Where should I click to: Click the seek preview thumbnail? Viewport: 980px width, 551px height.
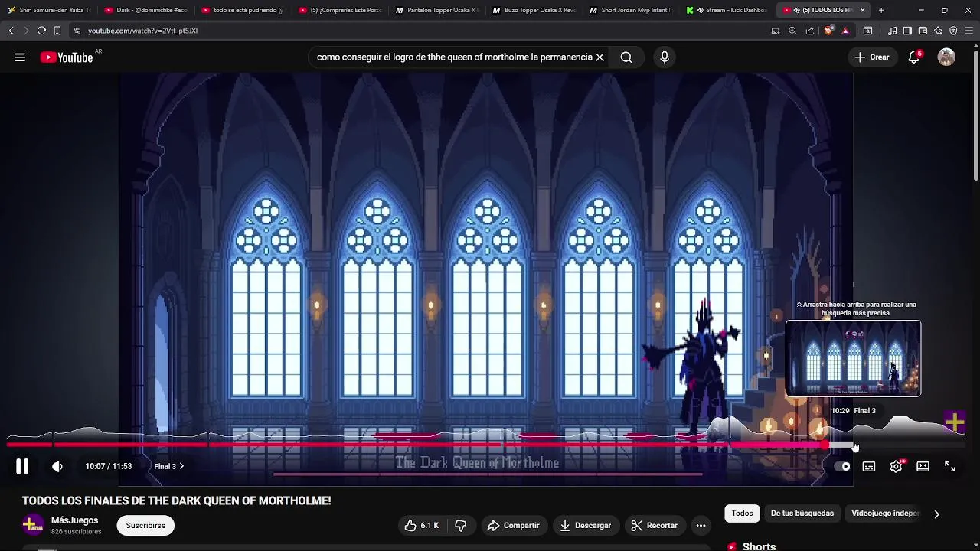click(x=854, y=358)
